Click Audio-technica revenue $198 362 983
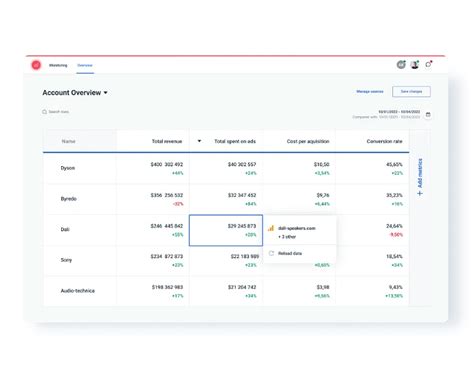Viewport: 474px width, 377px height. (x=167, y=287)
